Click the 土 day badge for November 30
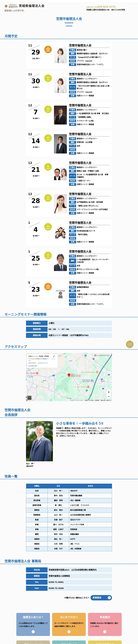Viewport: 138px width, 644px height. (x=48, y=78)
